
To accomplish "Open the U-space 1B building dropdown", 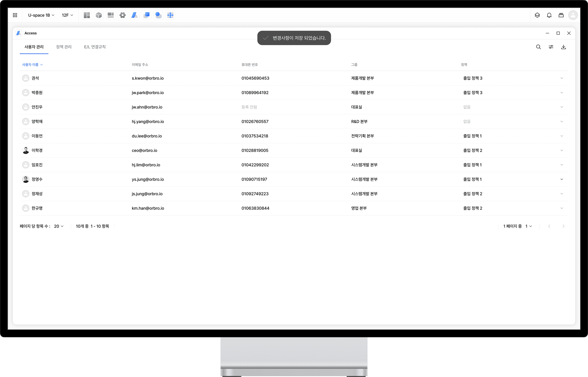I will pyautogui.click(x=41, y=15).
